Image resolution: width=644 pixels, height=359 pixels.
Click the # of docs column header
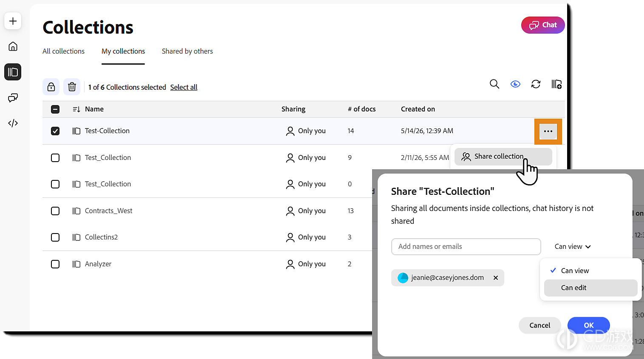[362, 109]
